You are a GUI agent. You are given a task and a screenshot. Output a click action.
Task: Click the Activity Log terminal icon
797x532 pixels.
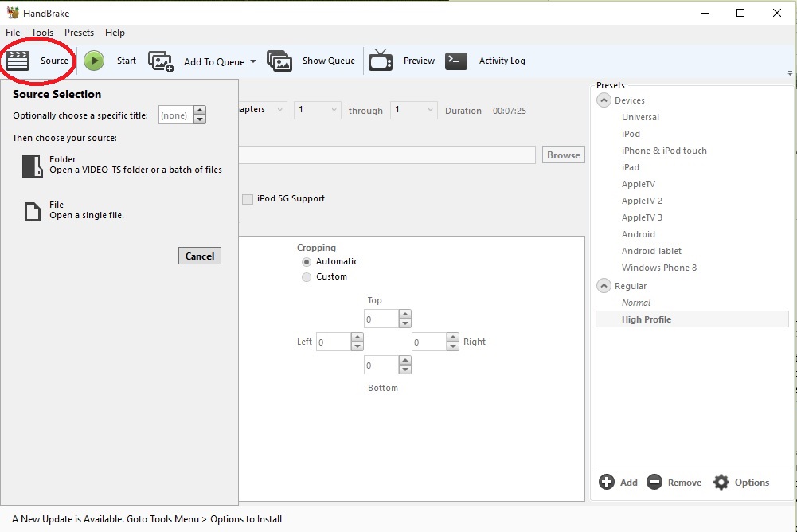(x=456, y=61)
